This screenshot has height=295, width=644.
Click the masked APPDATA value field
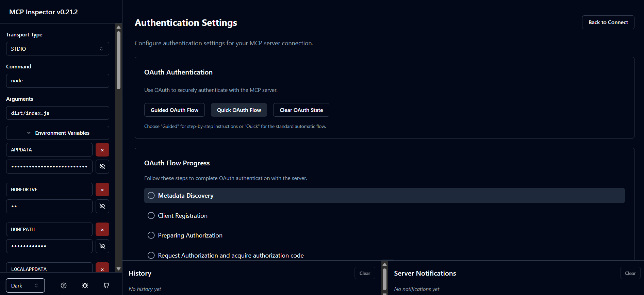point(49,166)
